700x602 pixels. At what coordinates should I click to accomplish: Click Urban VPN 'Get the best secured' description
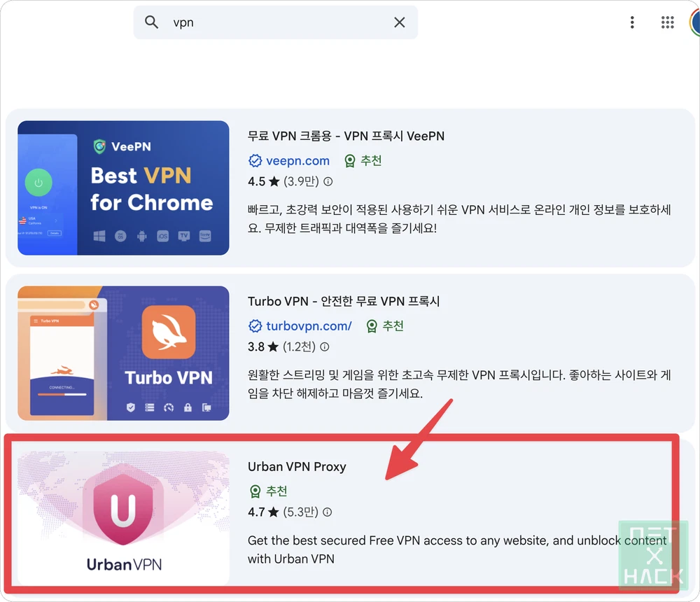457,549
